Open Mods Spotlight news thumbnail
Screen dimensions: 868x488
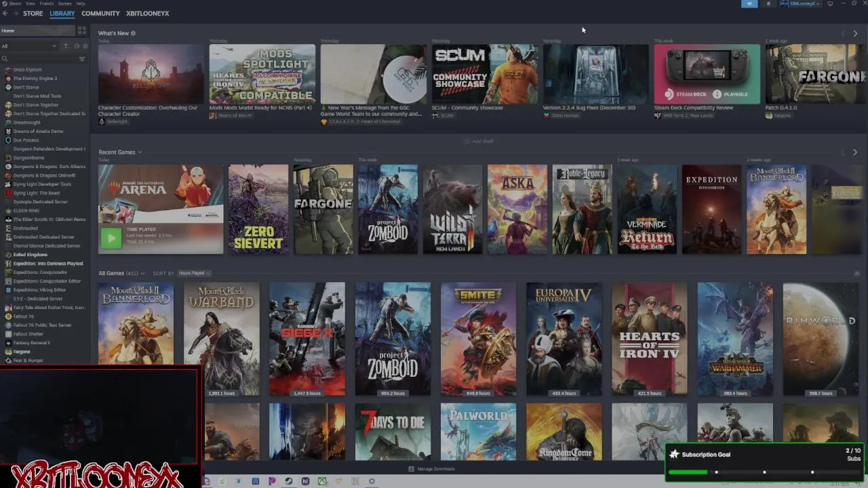(x=262, y=74)
